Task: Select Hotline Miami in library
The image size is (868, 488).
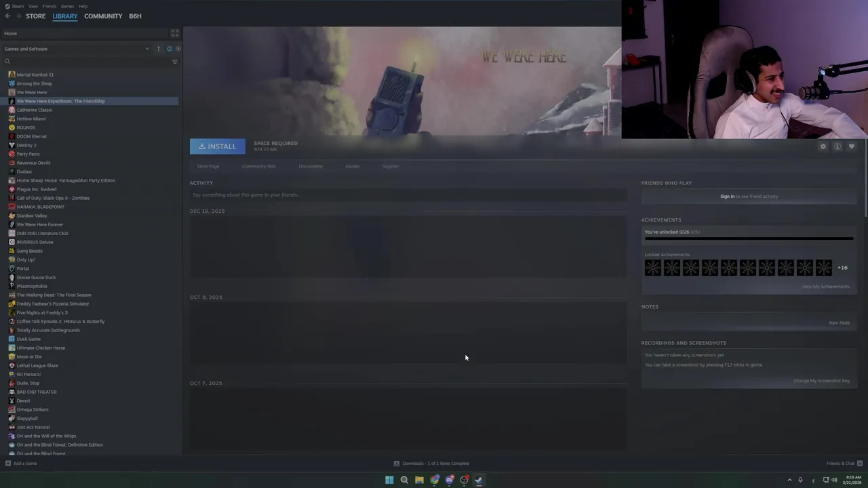Action: tap(31, 119)
